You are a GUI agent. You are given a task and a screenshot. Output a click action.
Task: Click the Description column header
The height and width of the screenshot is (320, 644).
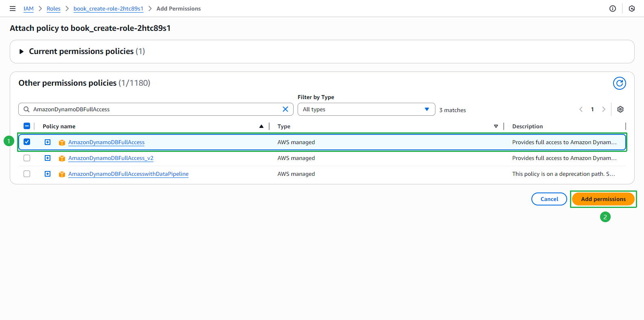click(x=527, y=126)
